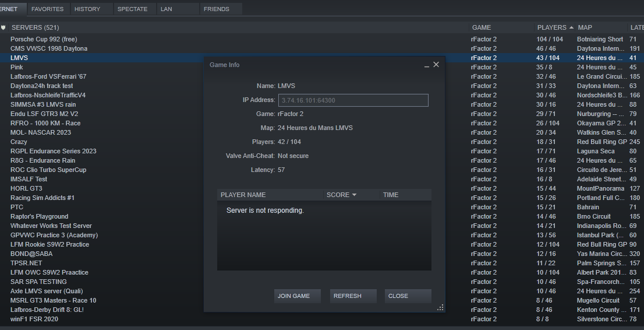
Task: Click the resize grip of Game Info dialog
Action: click(440, 307)
